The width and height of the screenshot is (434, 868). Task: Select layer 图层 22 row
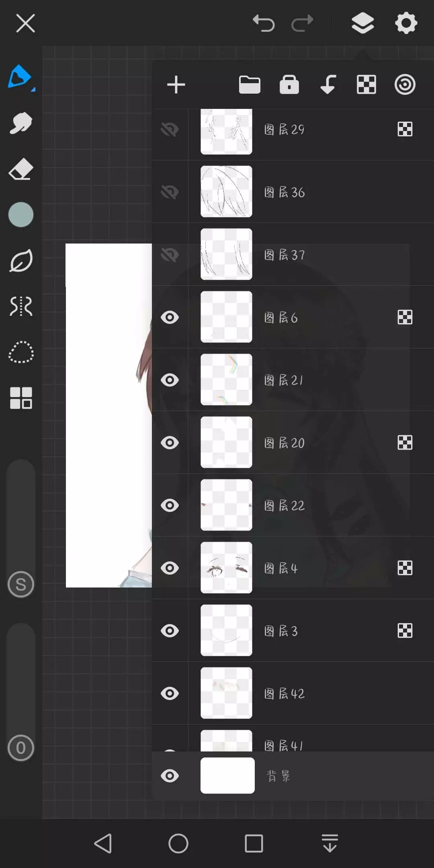tap(293, 505)
